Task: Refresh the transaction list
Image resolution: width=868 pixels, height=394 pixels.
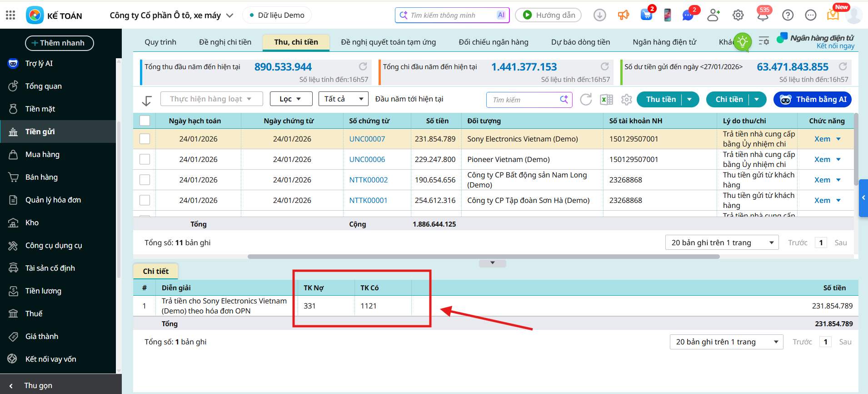Action: pos(586,100)
